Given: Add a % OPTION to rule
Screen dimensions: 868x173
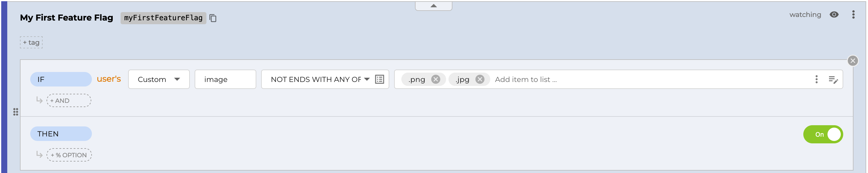Looking at the screenshot, I should [69, 155].
